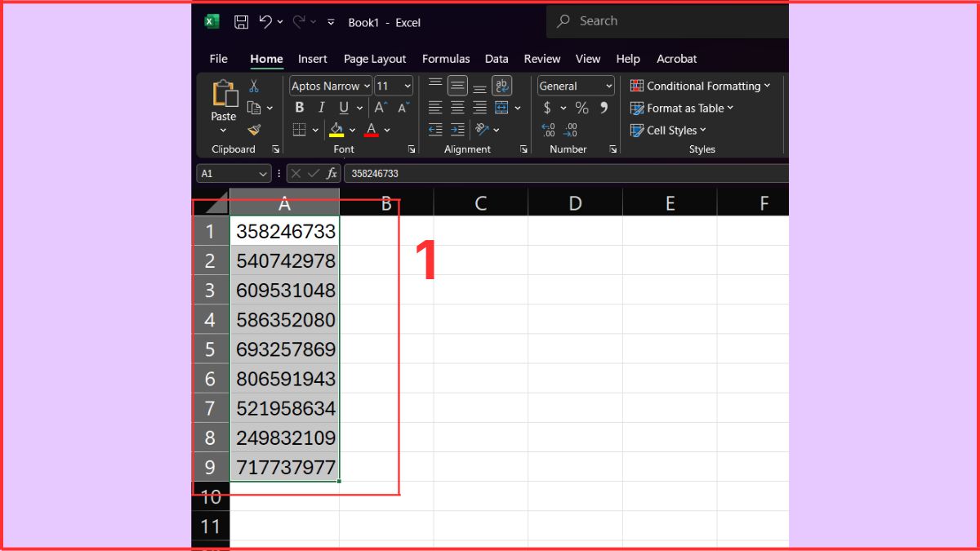Open Conditional Formatting options

coord(702,86)
